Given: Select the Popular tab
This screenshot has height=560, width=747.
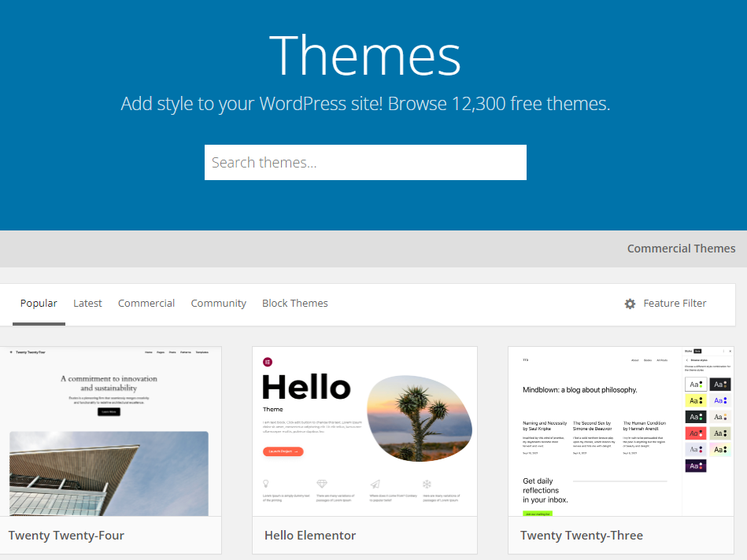Looking at the screenshot, I should [x=39, y=304].
